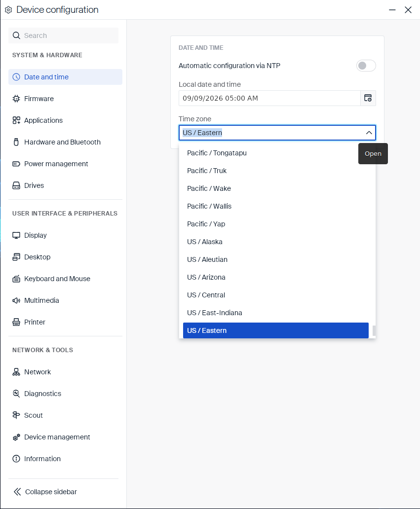This screenshot has width=420, height=509.
Task: Pick US / Alaska time zone
Action: point(276,242)
